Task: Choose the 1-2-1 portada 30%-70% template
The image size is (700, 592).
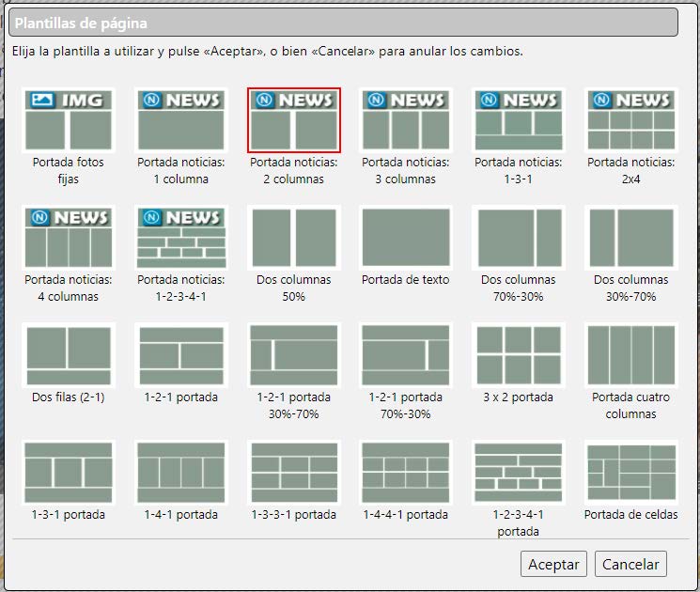Action: [293, 355]
